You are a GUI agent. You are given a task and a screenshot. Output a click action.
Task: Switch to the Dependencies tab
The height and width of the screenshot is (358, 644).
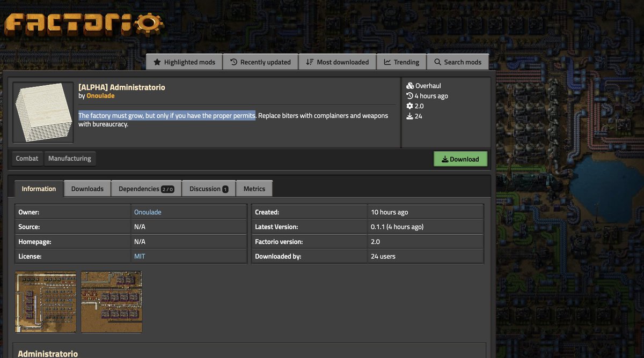tap(147, 189)
